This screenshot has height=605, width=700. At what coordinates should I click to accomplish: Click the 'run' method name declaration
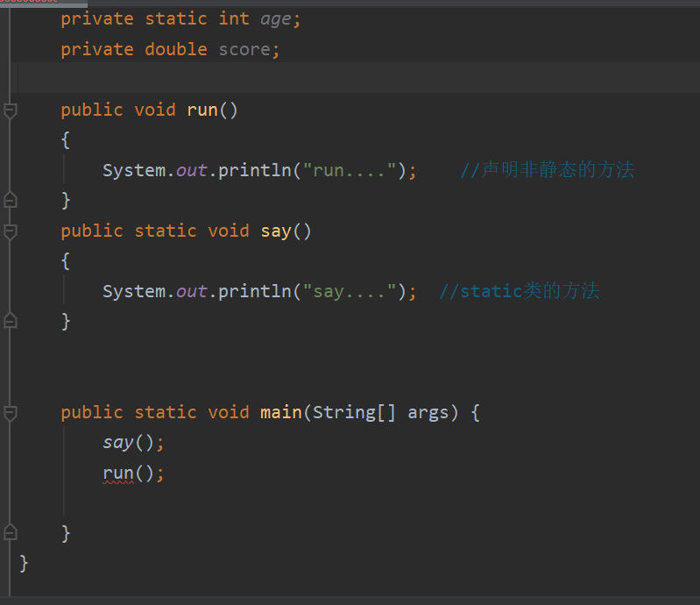click(202, 110)
